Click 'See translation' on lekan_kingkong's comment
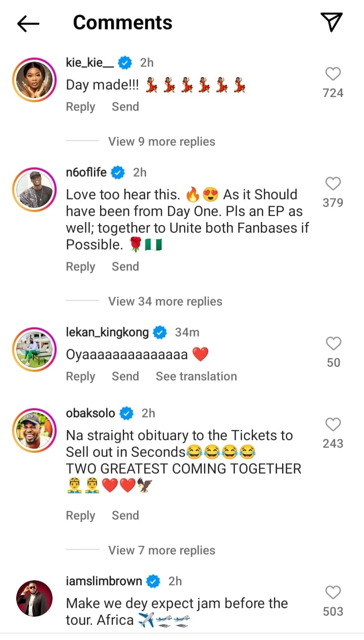364x640 pixels. pos(196,376)
